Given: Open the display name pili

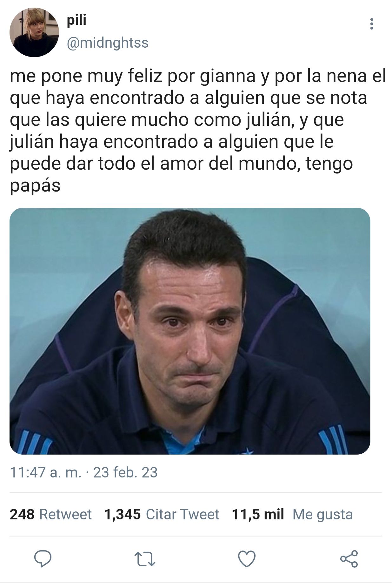Looking at the screenshot, I should [76, 20].
